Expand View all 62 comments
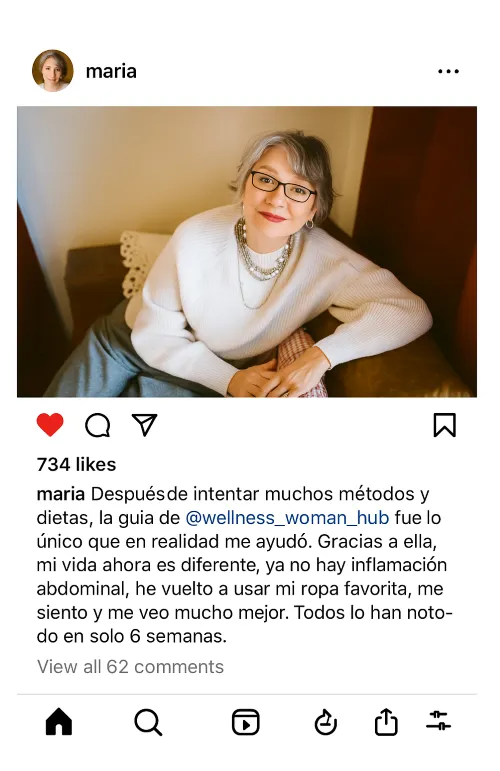The width and height of the screenshot is (500, 771). tap(130, 667)
